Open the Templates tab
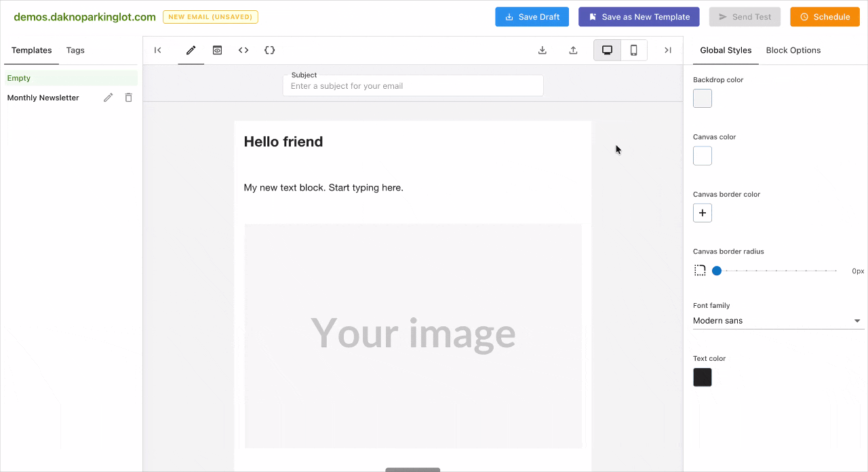Screen dimensions: 868x472 [32, 50]
